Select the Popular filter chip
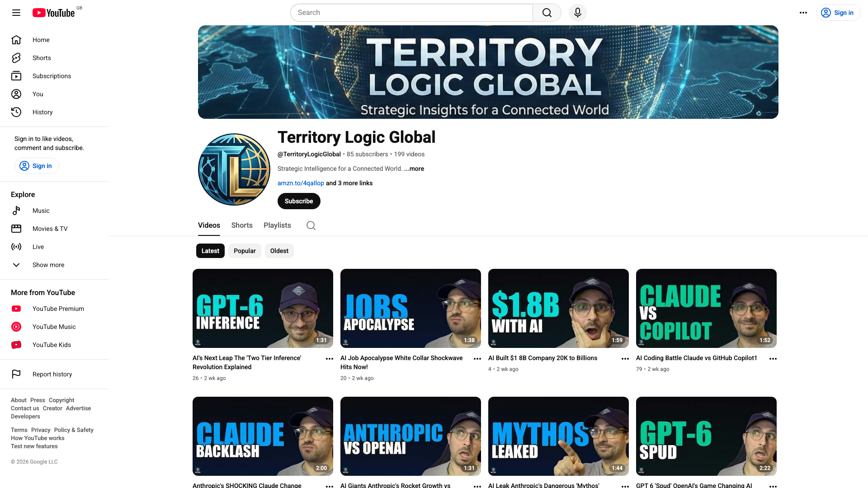Screen dimensions: 868x488 245,251
